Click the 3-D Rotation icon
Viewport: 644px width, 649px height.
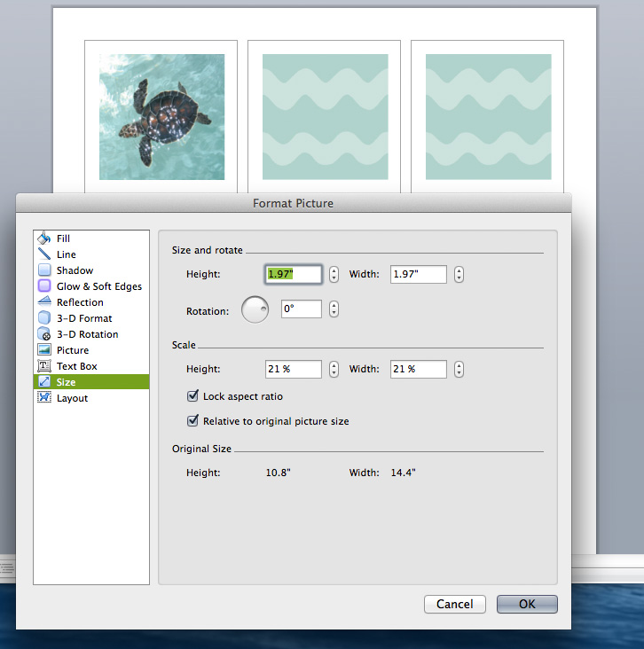click(x=43, y=333)
